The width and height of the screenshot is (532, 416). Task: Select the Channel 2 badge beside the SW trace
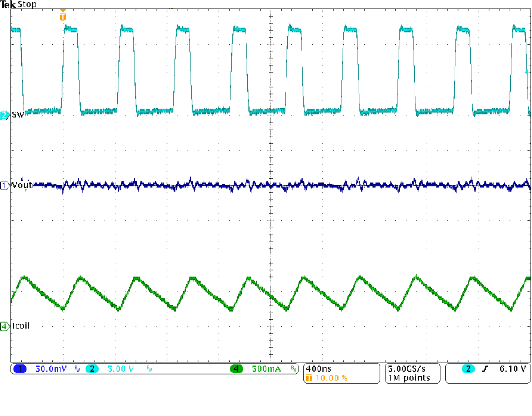4,116
